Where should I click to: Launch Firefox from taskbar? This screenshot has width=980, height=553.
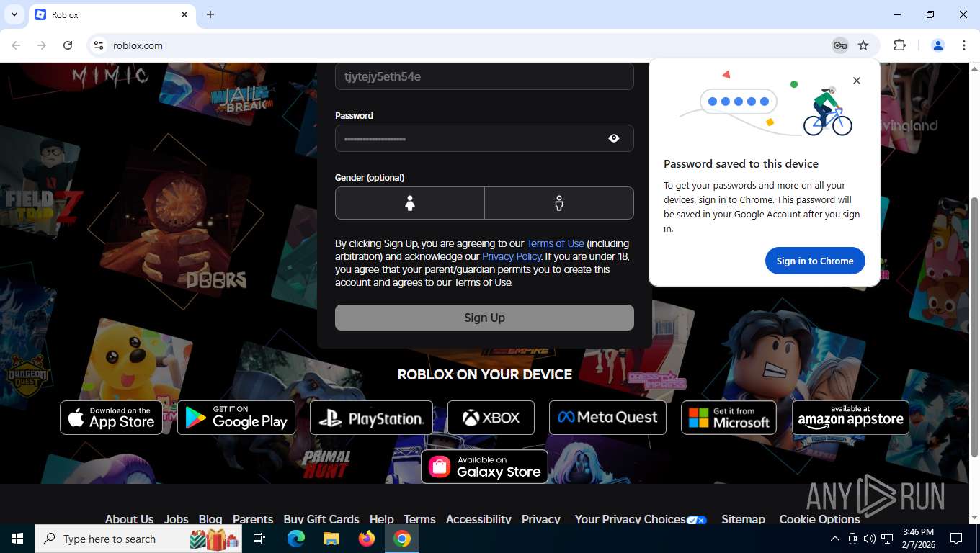[367, 539]
